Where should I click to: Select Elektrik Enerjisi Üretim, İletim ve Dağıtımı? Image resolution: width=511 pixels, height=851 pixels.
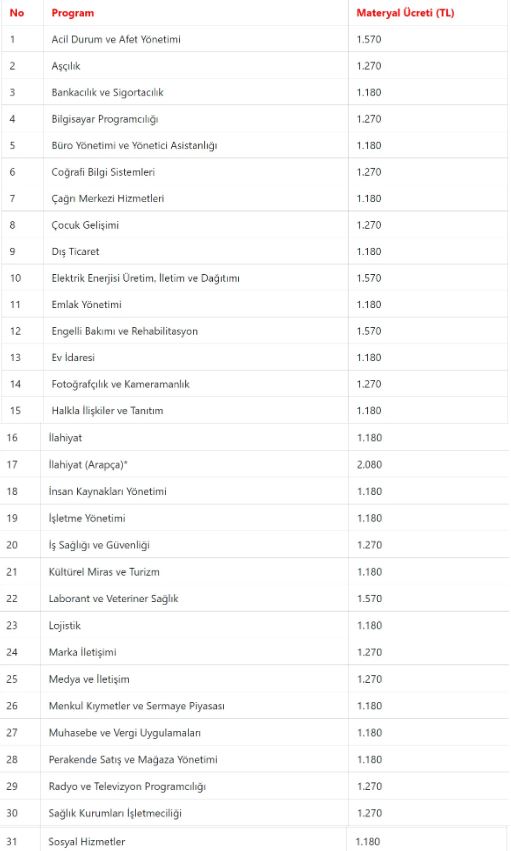click(145, 278)
